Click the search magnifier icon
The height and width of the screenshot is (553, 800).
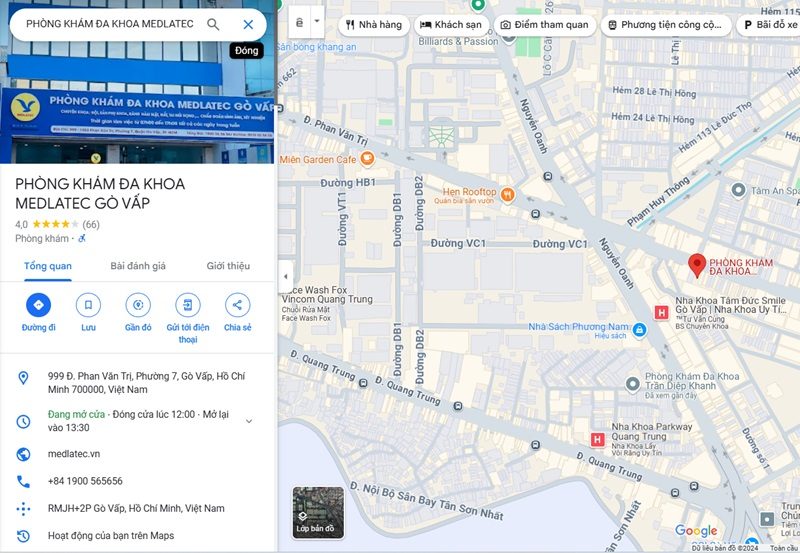tap(213, 24)
